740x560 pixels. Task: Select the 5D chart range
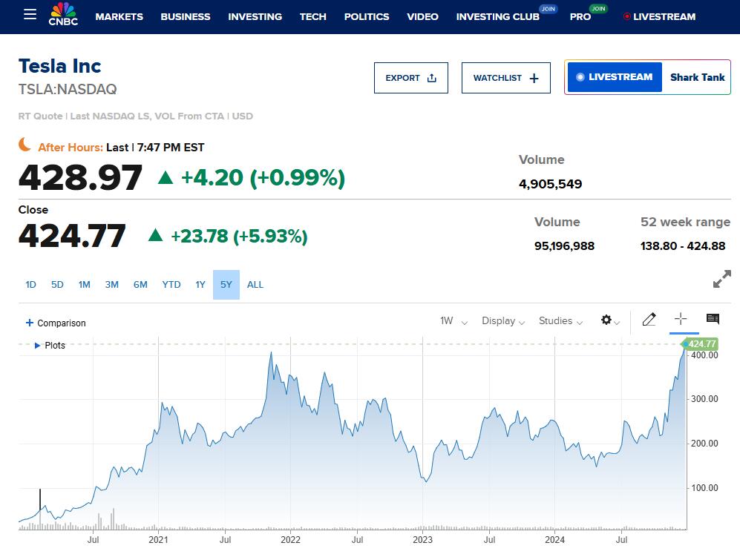57,285
